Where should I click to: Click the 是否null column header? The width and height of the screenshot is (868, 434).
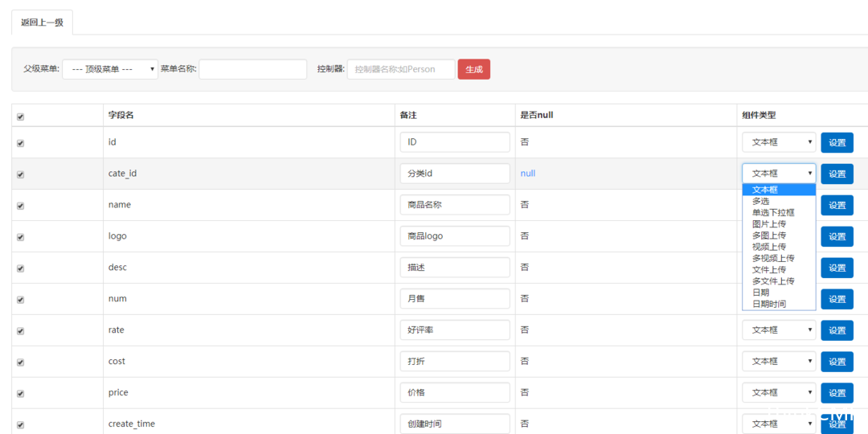pyautogui.click(x=537, y=115)
